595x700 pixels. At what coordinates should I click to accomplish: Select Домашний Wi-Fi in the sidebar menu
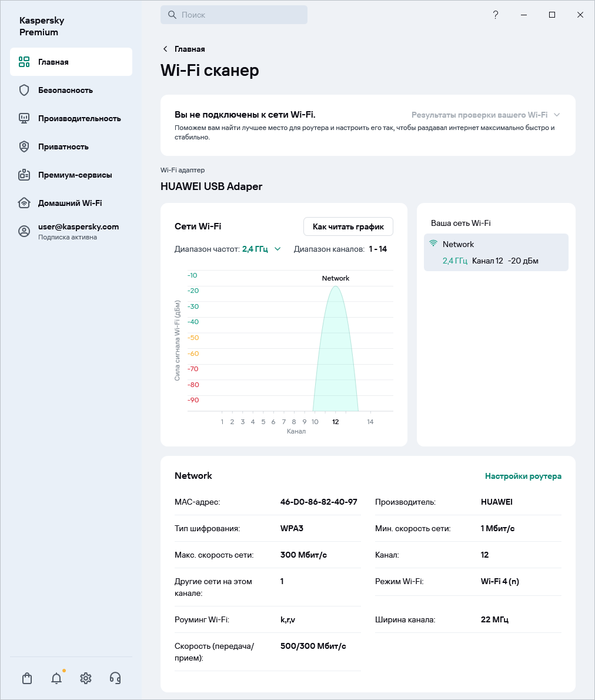click(71, 203)
